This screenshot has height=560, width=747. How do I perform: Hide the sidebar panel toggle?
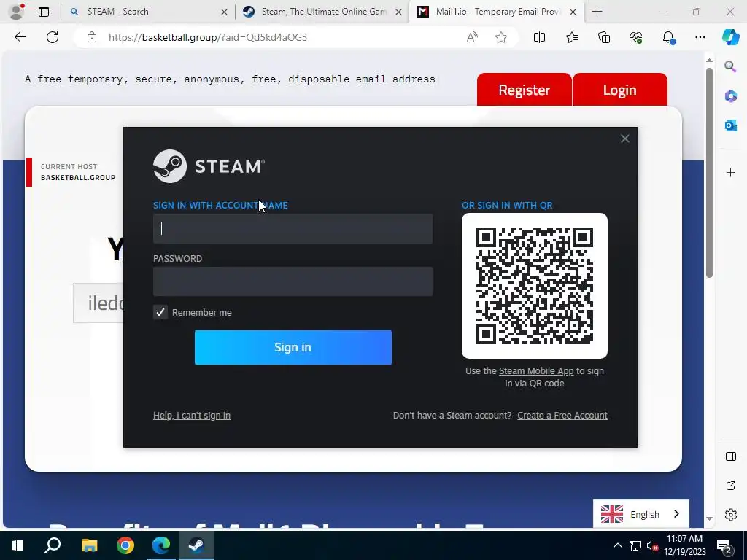coord(730,456)
